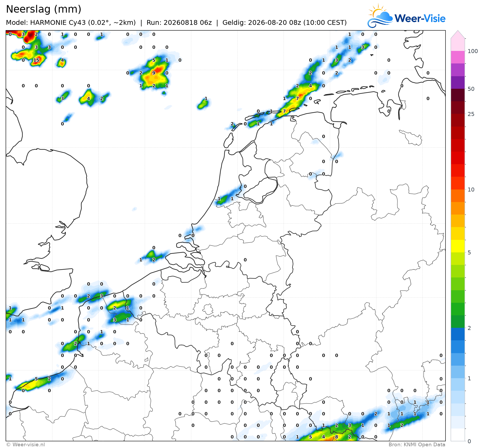Click the Model HARMONIE Cy43 text
The width and height of the screenshot is (486, 448).
click(71, 23)
